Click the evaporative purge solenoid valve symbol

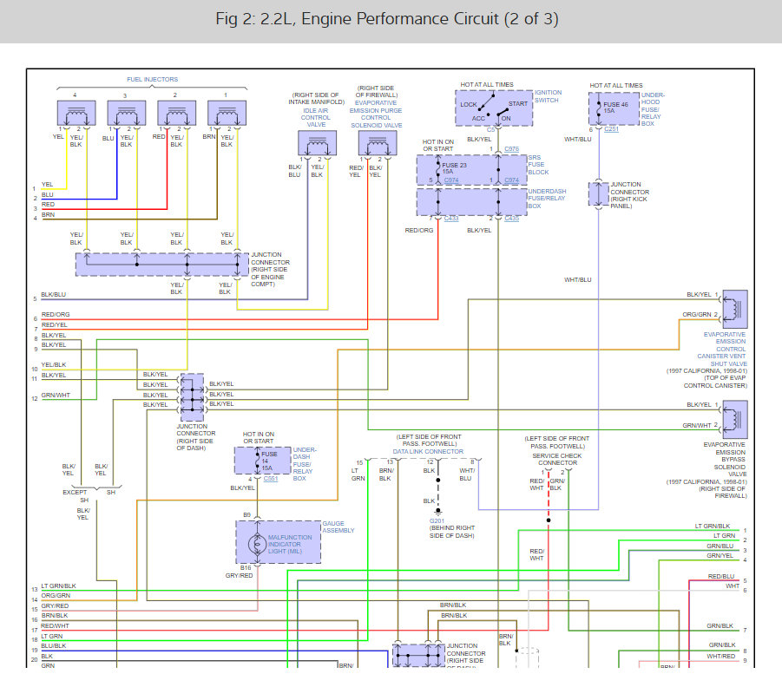coord(378,143)
